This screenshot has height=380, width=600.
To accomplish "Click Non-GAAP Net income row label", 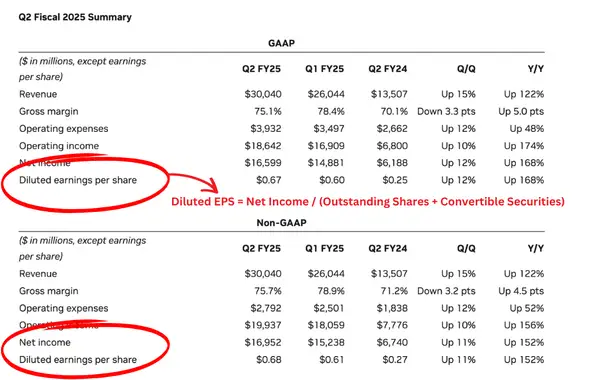I will 45,342.
